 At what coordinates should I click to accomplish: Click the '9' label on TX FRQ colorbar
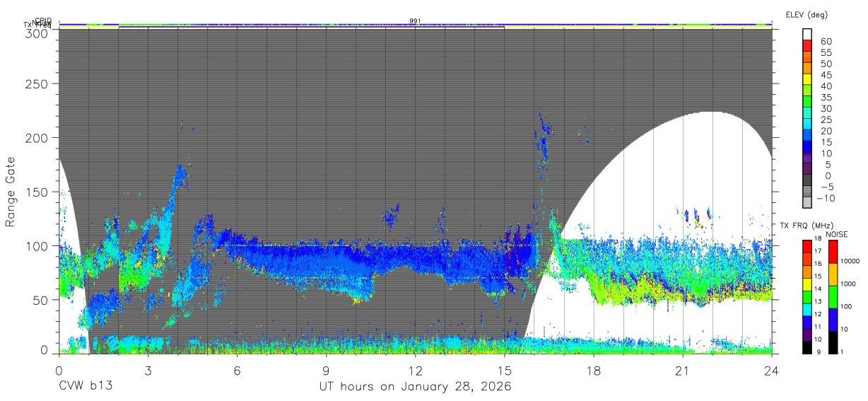click(819, 352)
